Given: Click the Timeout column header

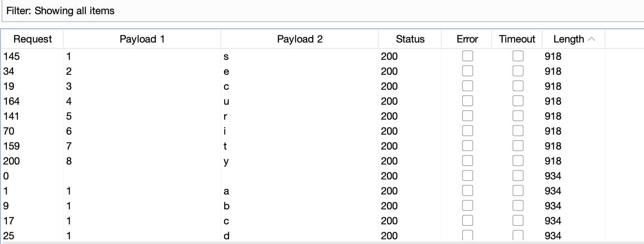Looking at the screenshot, I should 517,39.
